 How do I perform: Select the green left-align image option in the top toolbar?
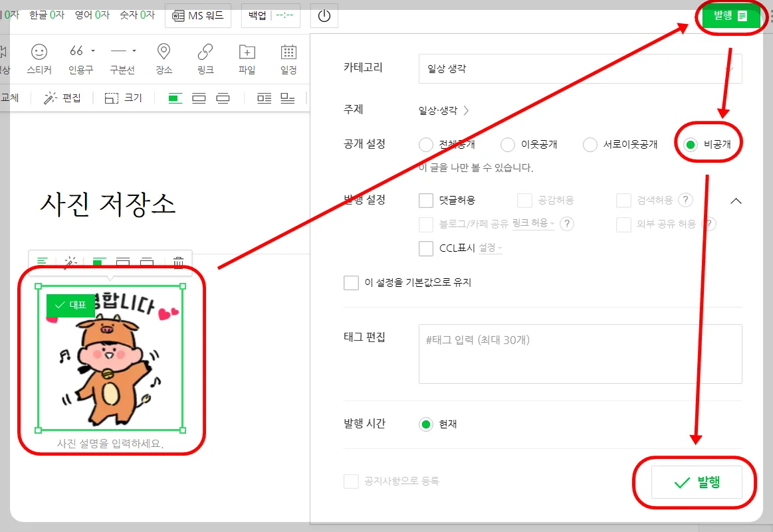175,98
